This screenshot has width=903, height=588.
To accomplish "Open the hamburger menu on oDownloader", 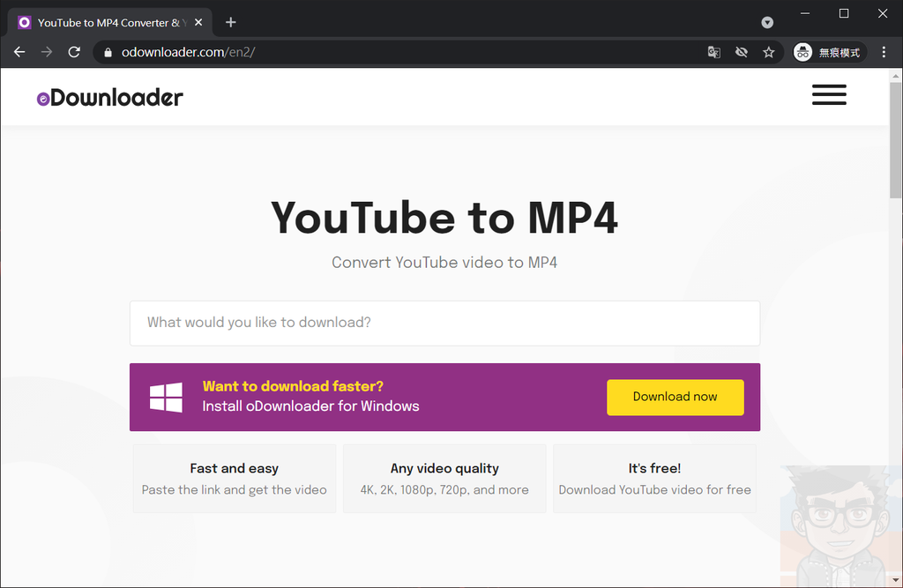I will point(829,94).
